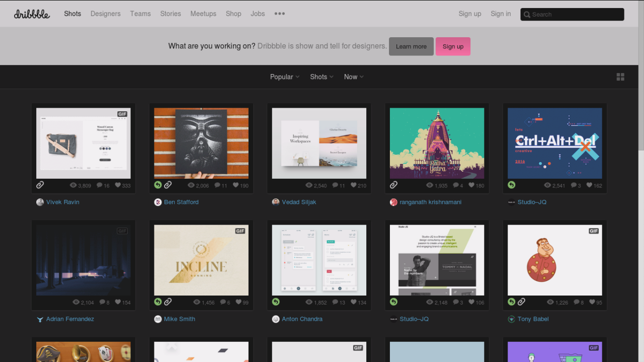Open the Designers menu
Viewport: 644px width, 362px height.
pyautogui.click(x=105, y=14)
